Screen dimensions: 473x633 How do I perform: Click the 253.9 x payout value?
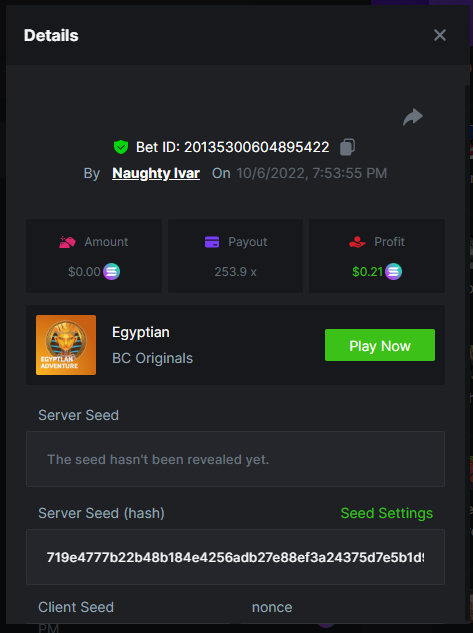235,272
